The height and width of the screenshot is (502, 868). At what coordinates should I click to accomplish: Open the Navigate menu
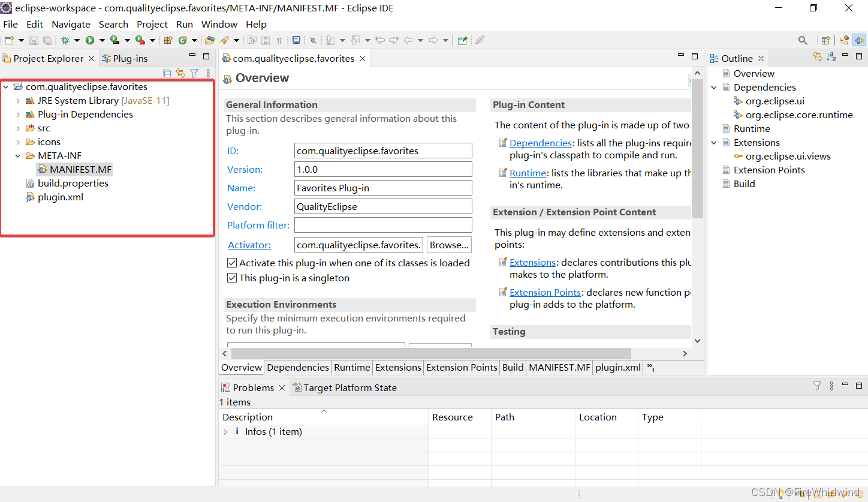pos(71,24)
